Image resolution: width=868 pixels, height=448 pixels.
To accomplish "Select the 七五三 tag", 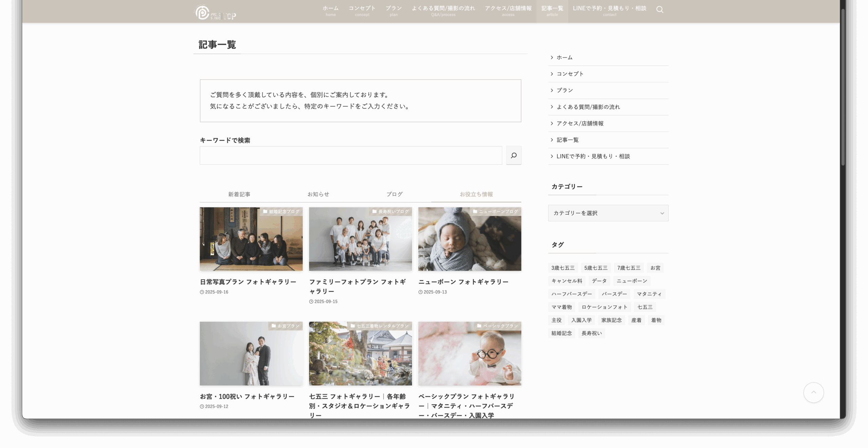I will coord(645,307).
